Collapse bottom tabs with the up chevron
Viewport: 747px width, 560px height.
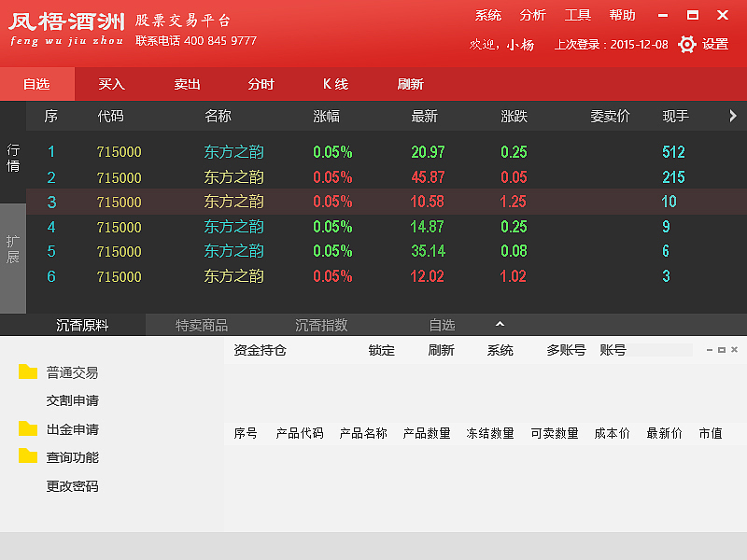(x=500, y=324)
